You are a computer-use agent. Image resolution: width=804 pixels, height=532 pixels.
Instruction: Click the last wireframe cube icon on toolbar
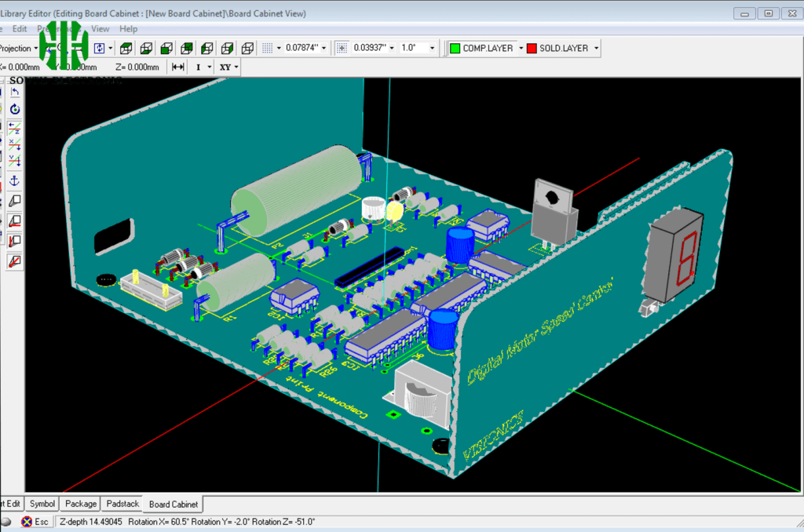click(x=248, y=48)
